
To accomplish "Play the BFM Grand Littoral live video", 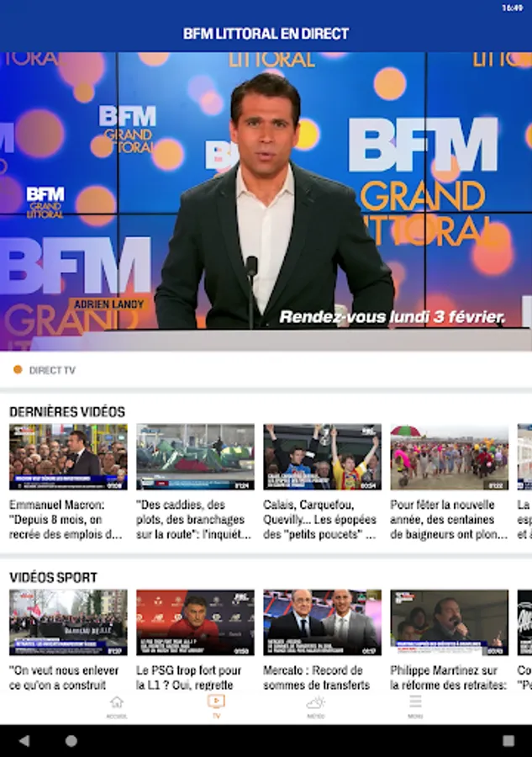I will point(266,202).
